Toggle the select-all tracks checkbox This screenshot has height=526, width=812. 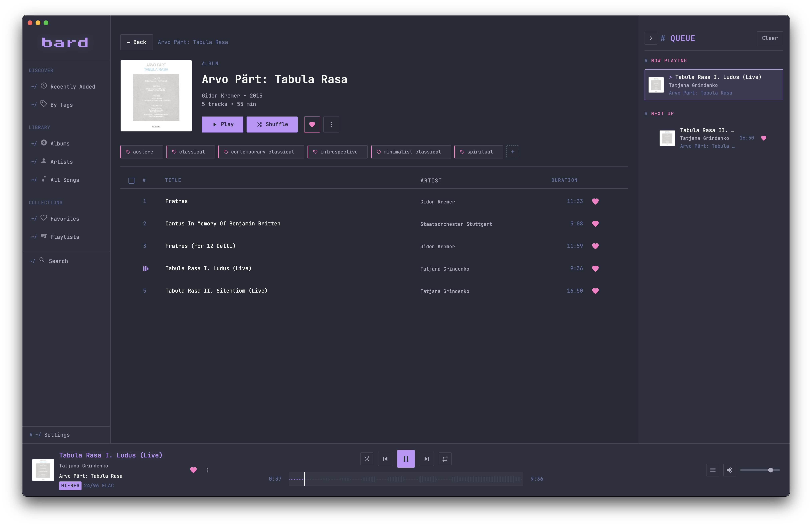(131, 180)
